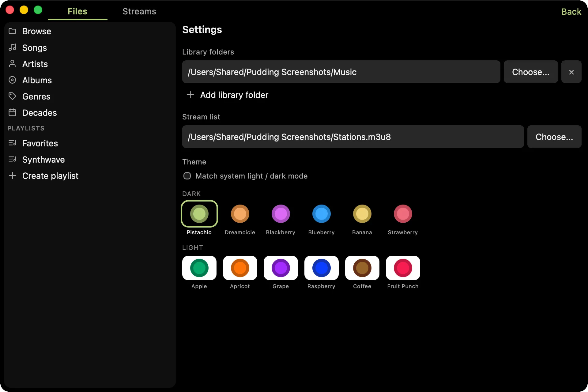
Task: Click the Browse folder icon
Action: [12, 31]
